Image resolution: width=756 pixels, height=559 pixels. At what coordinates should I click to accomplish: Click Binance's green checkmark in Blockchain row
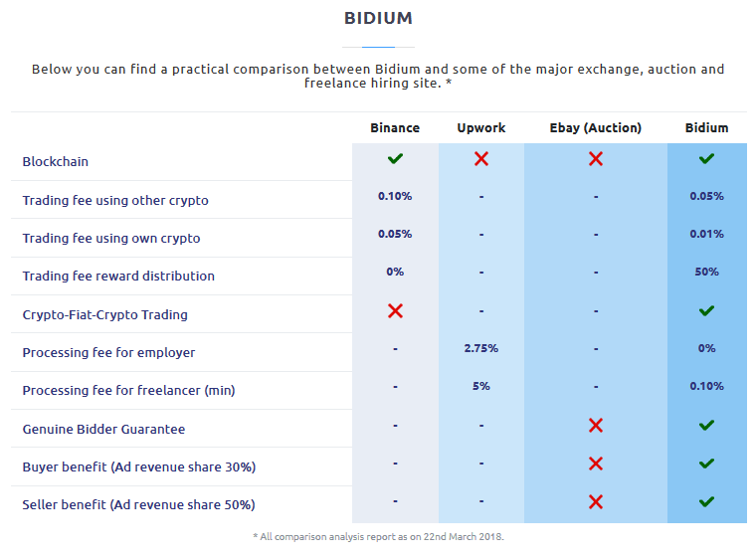pyautogui.click(x=395, y=158)
